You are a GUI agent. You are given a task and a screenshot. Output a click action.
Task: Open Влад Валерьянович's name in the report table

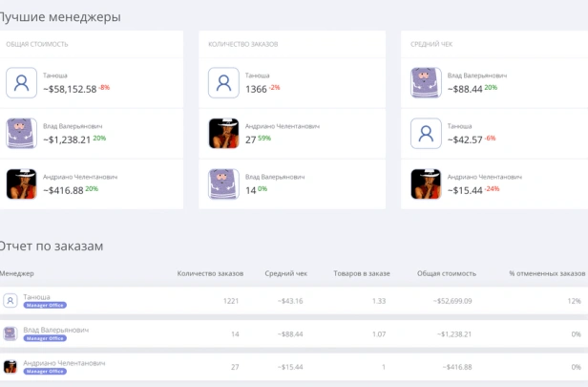pyautogui.click(x=55, y=329)
